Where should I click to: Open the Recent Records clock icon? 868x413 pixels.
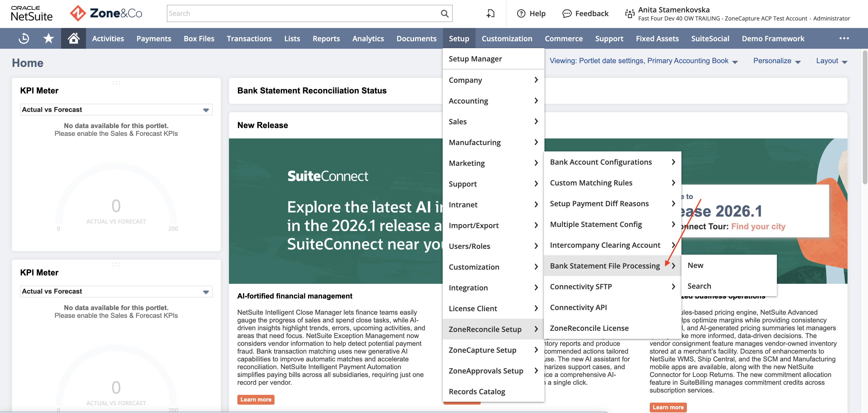[x=24, y=38]
